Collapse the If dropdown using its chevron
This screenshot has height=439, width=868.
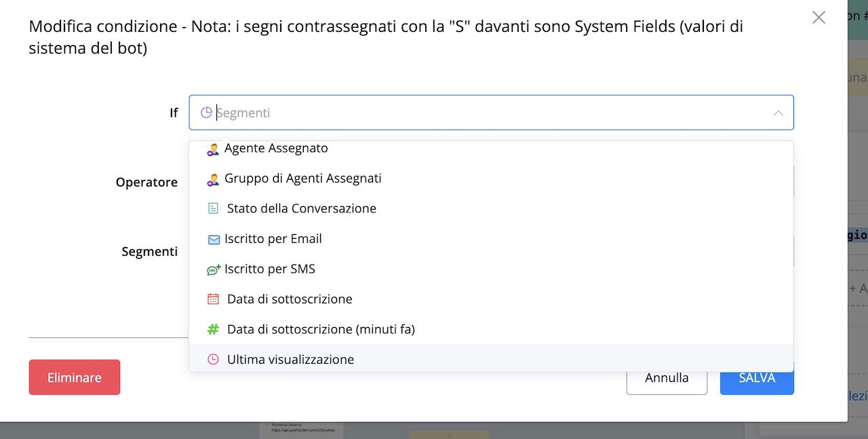[778, 113]
